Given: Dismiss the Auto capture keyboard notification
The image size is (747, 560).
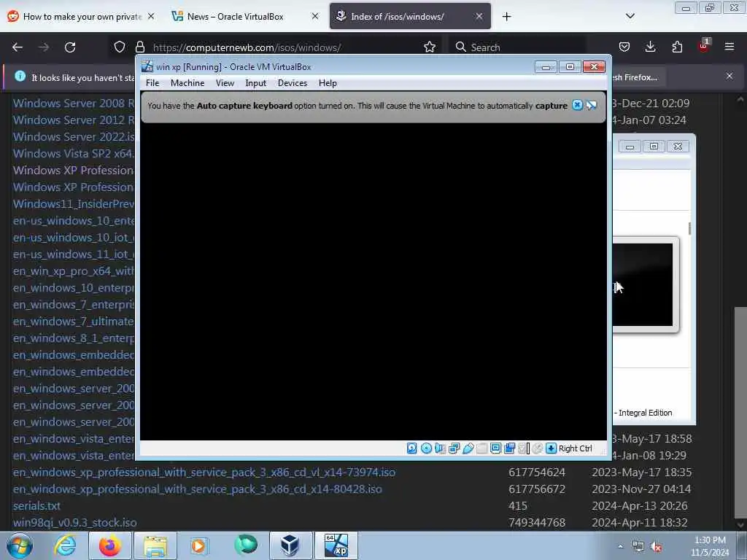Looking at the screenshot, I should click(577, 105).
